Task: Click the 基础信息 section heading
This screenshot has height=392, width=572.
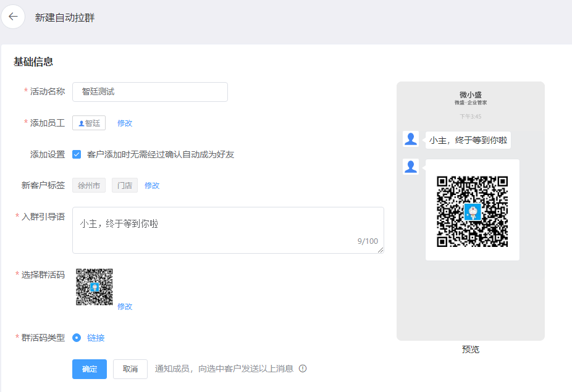Action: [33, 62]
